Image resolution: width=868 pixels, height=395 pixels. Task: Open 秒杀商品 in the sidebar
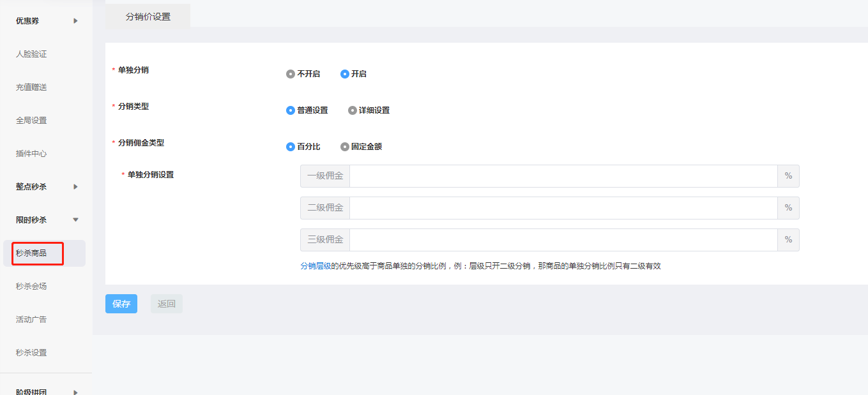point(31,253)
